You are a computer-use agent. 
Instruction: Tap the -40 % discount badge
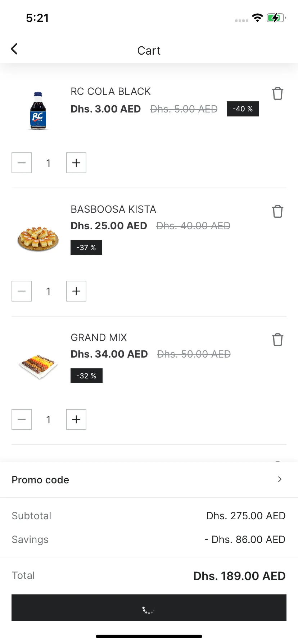click(x=243, y=109)
